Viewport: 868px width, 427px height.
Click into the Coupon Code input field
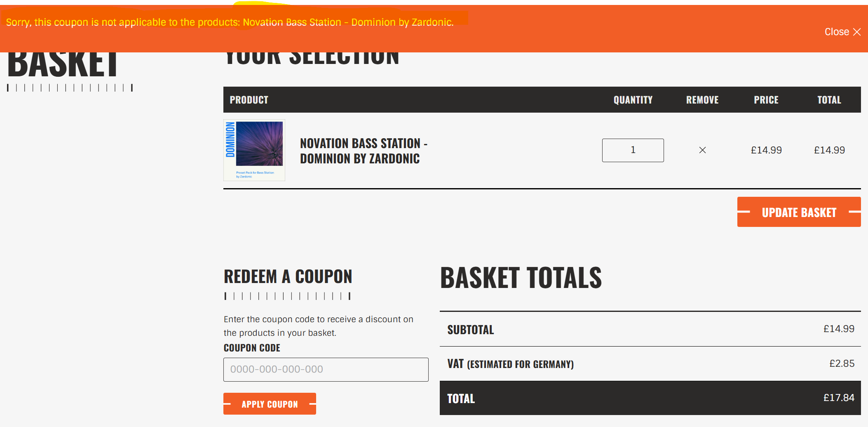click(326, 369)
